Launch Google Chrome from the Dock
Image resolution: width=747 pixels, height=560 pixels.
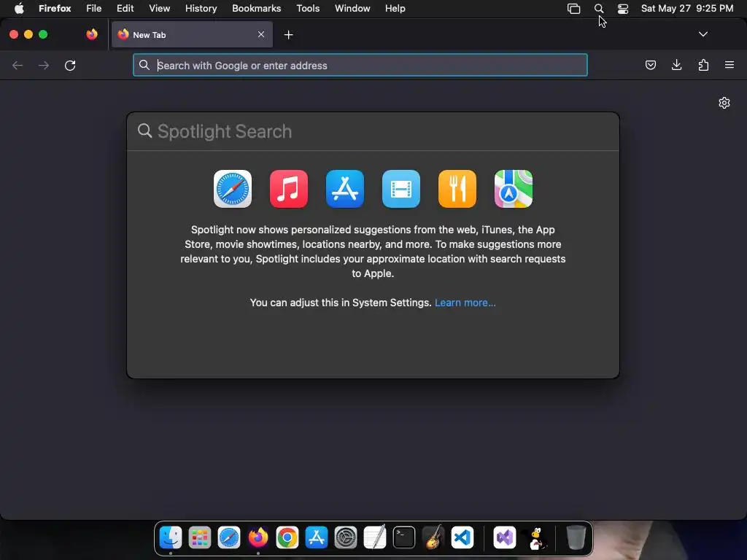[287, 537]
